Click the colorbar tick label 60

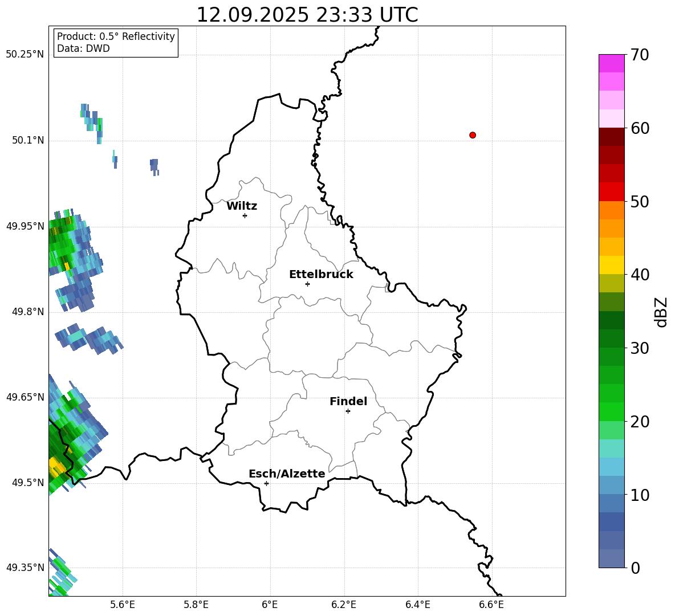click(x=640, y=128)
